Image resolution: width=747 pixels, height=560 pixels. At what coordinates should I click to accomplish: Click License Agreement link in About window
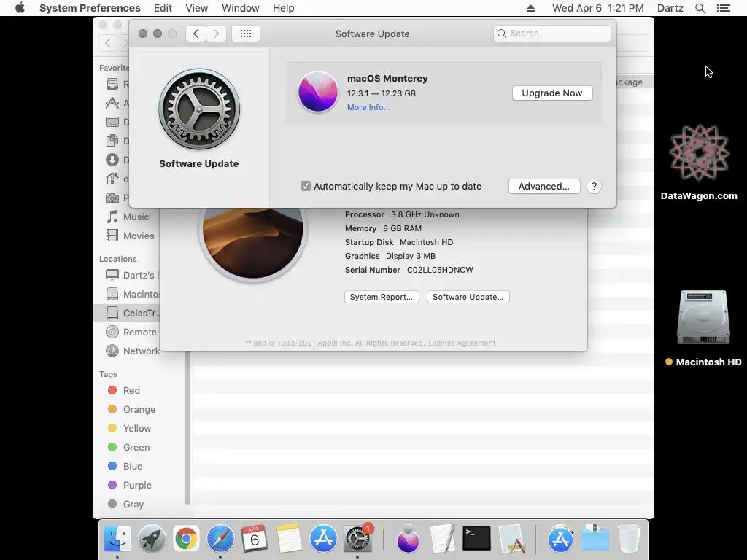pos(462,343)
